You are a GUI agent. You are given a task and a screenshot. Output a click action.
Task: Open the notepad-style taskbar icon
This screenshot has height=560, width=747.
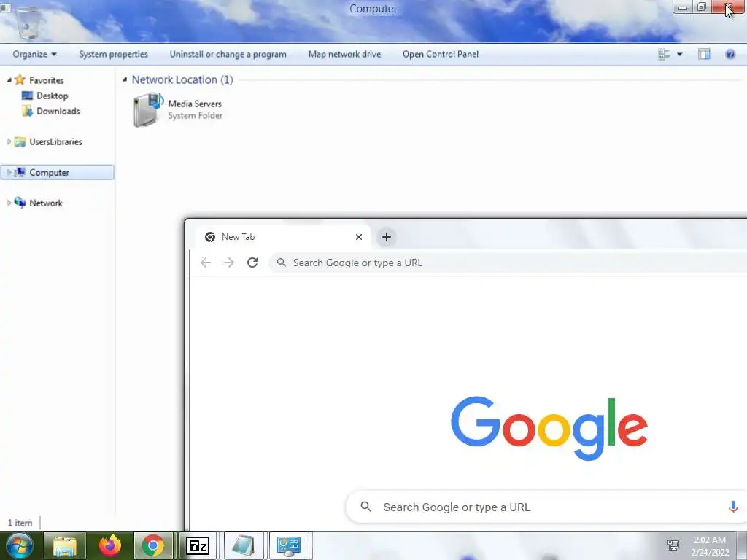244,545
